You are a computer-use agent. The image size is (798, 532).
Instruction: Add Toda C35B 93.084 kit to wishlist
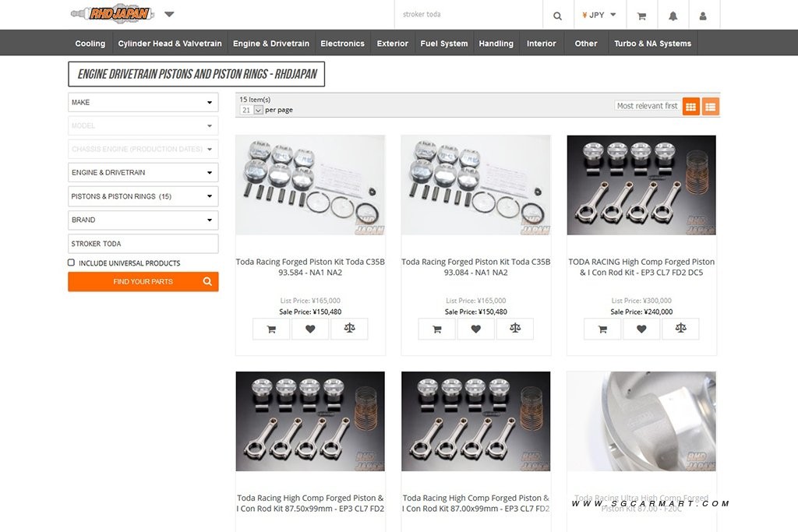[x=476, y=329]
